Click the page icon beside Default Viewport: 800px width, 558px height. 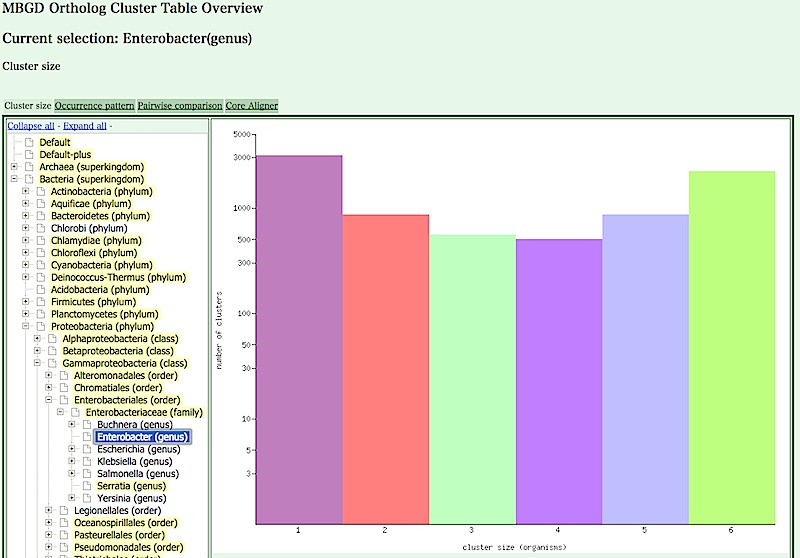29,142
